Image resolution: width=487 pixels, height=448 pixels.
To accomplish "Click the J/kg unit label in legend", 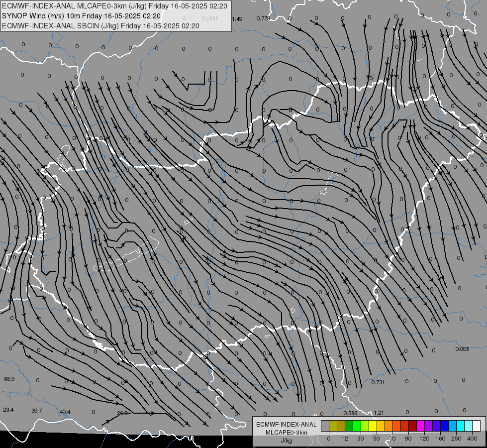I will (x=287, y=441).
